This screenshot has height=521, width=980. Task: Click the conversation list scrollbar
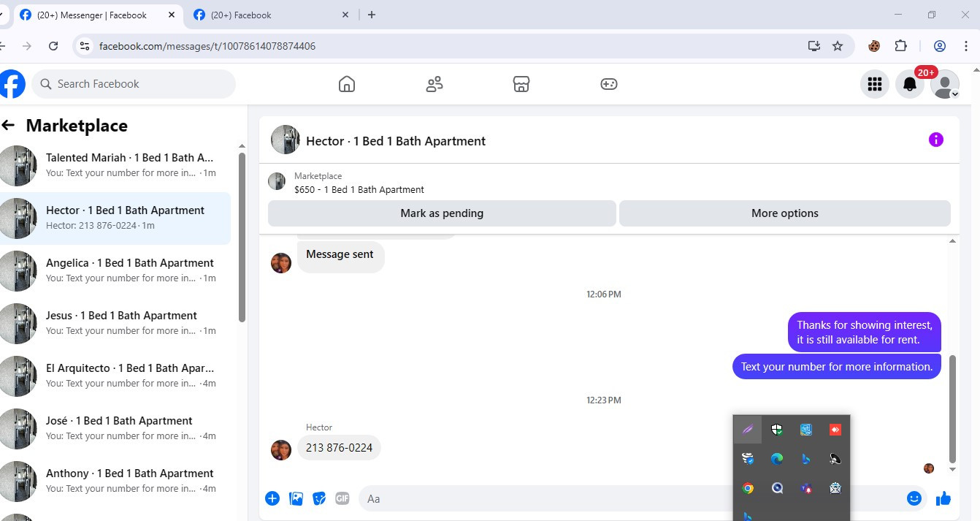[x=242, y=237]
